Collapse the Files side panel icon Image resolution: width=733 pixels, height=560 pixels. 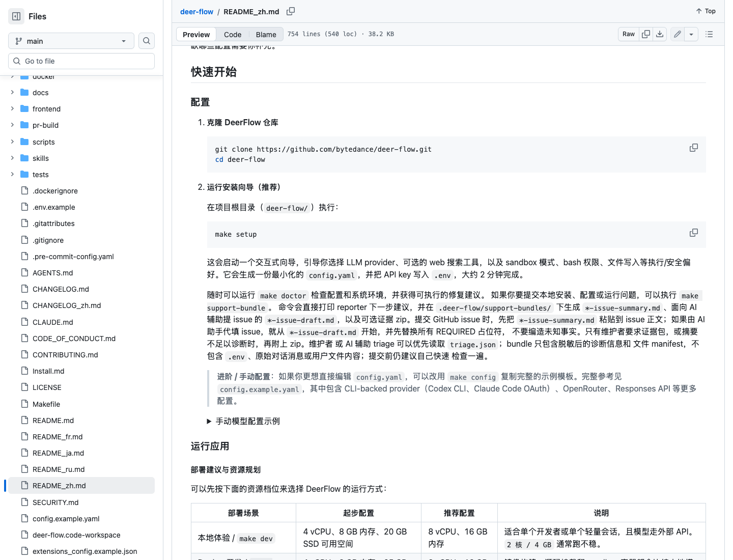click(16, 16)
